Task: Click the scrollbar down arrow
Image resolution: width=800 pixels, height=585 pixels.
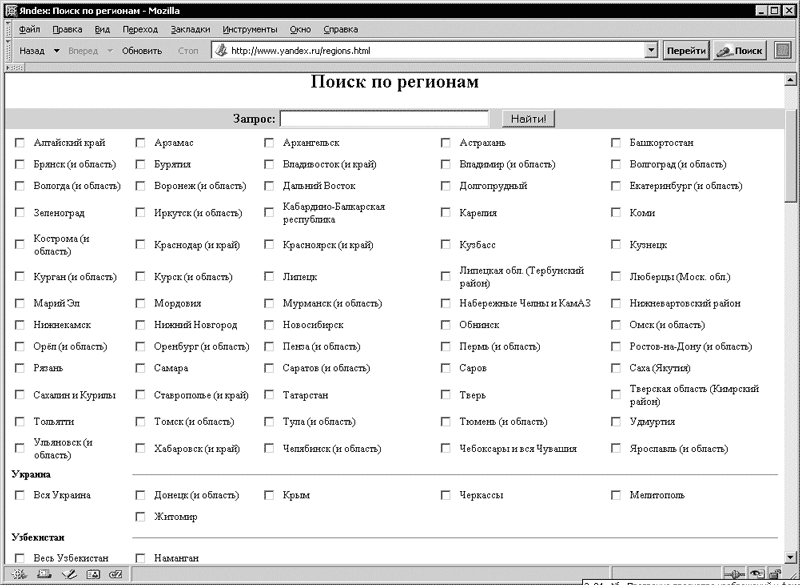Action: pos(790,558)
